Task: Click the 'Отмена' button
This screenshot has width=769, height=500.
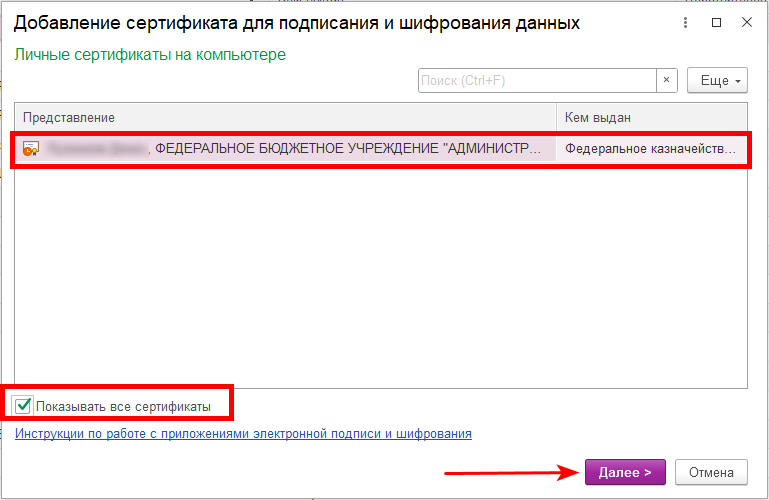Action: tap(711, 472)
